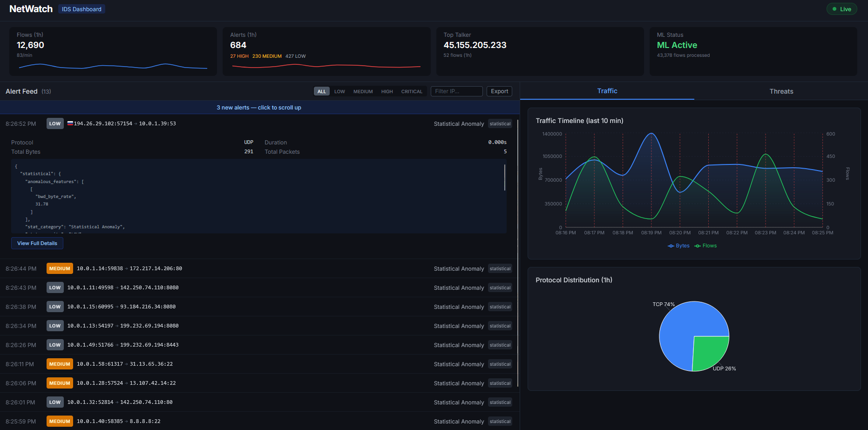This screenshot has height=430, width=868.
Task: Enable the CRITICAL severity filter
Action: click(412, 92)
